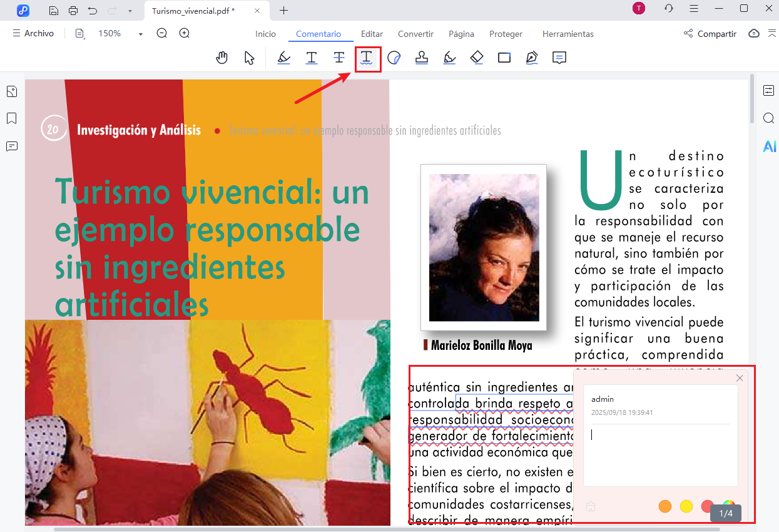Image resolution: width=779 pixels, height=532 pixels.
Task: Choose the highlighter annotation tool
Action: pyautogui.click(x=284, y=58)
